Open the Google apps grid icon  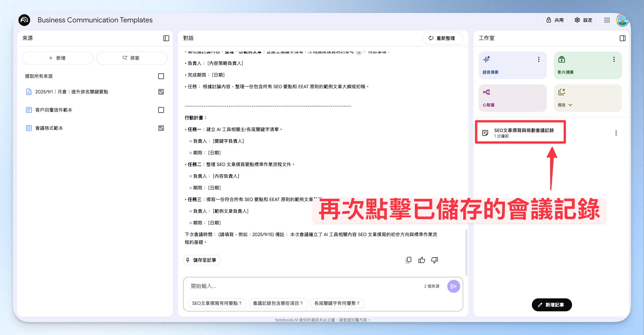pyautogui.click(x=607, y=20)
